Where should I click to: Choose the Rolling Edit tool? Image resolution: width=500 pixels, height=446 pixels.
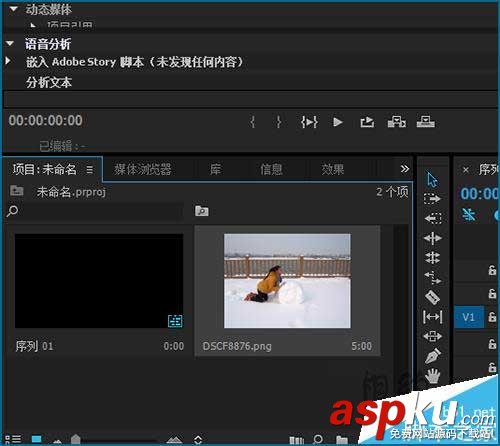point(433,258)
